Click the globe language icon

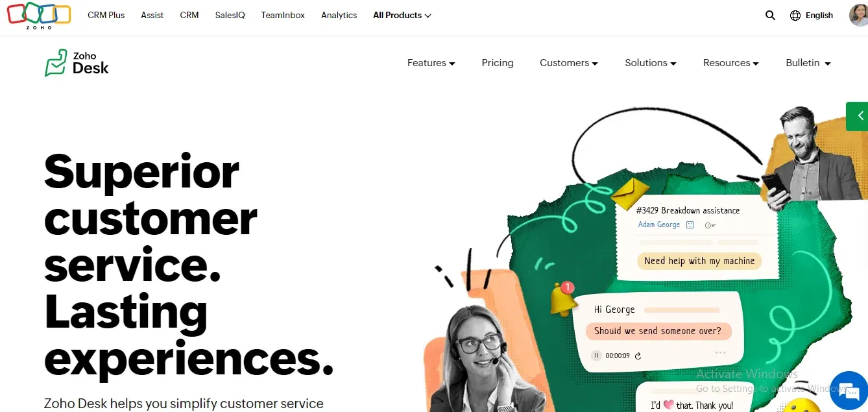pyautogui.click(x=795, y=16)
